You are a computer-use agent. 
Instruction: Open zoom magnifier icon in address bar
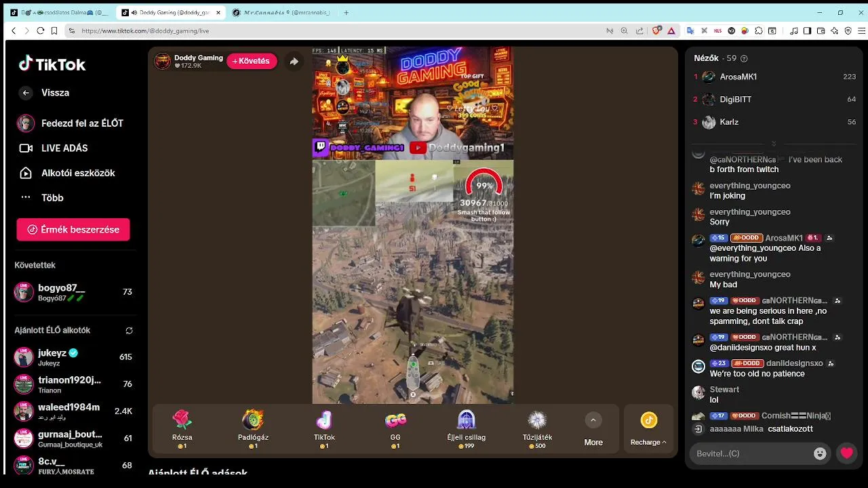pos(625,30)
